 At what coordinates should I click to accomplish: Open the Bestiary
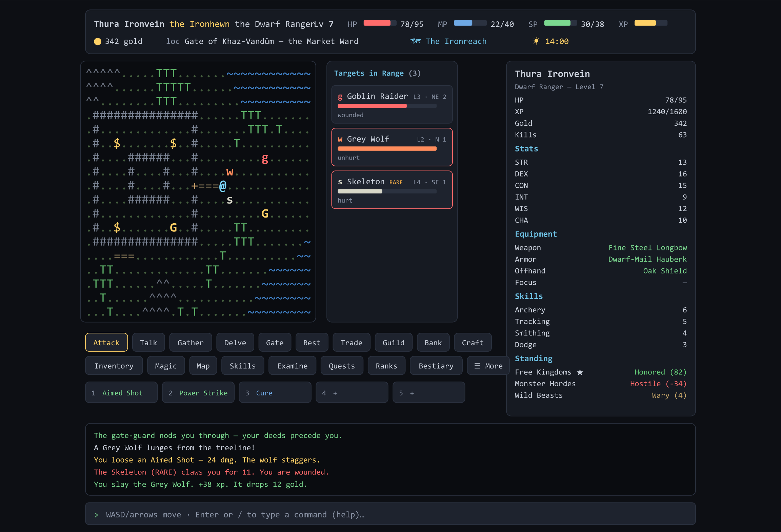[436, 366]
